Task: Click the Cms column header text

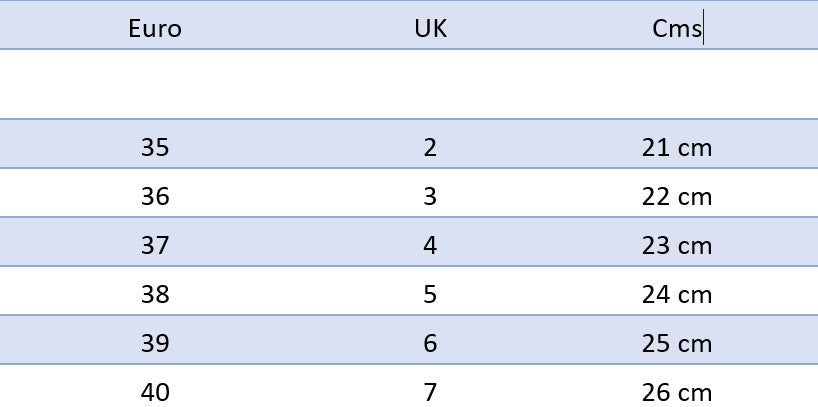Action: [x=677, y=29]
